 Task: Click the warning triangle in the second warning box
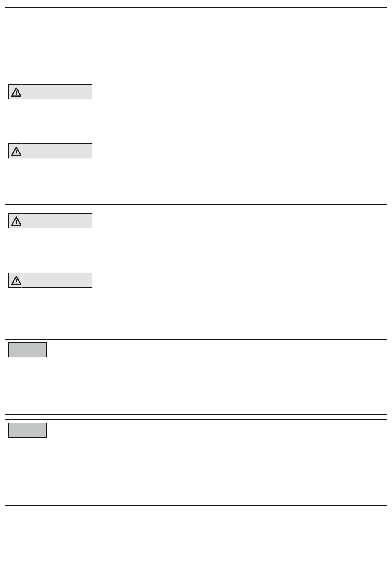pyautogui.click(x=16, y=151)
